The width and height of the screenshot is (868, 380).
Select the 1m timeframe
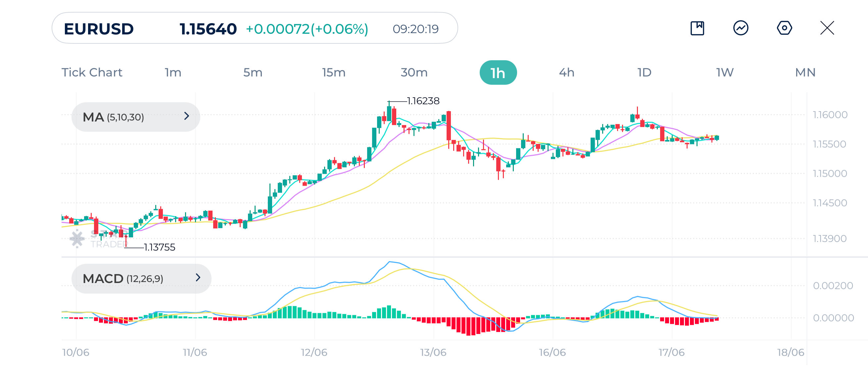(173, 72)
